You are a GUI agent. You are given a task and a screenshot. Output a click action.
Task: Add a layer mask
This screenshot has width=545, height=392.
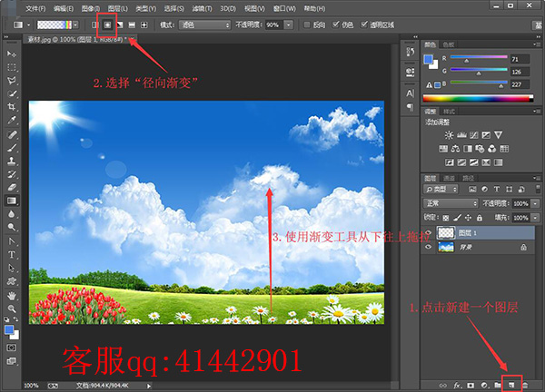point(471,386)
